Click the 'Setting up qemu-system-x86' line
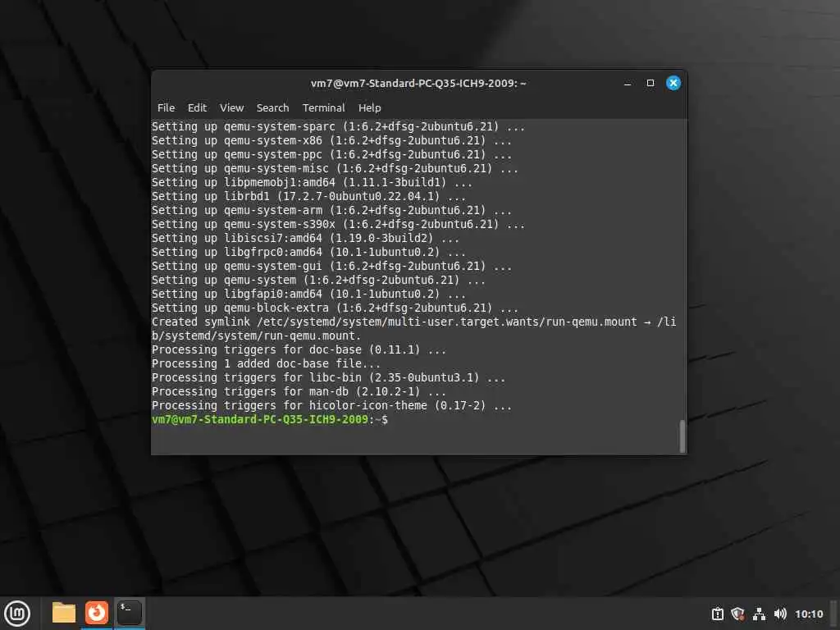 coord(331,141)
